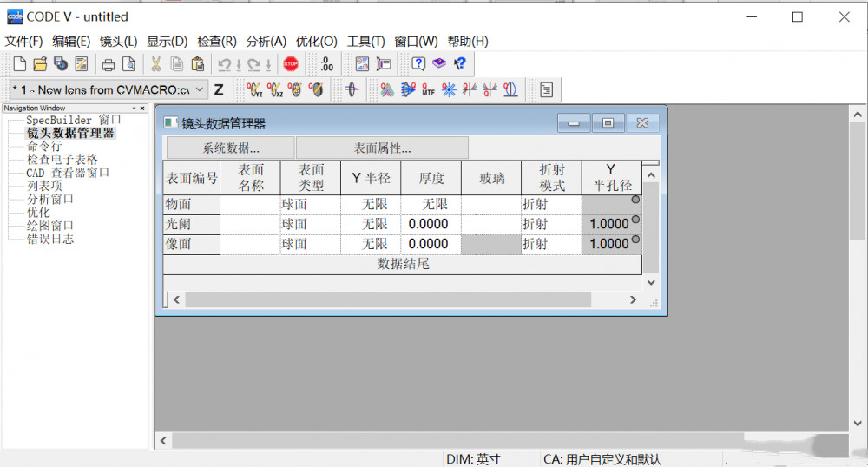Viewport: 868px width, 467px height.
Task: Maximize the 镜头数据管理器 window
Action: pyautogui.click(x=608, y=123)
